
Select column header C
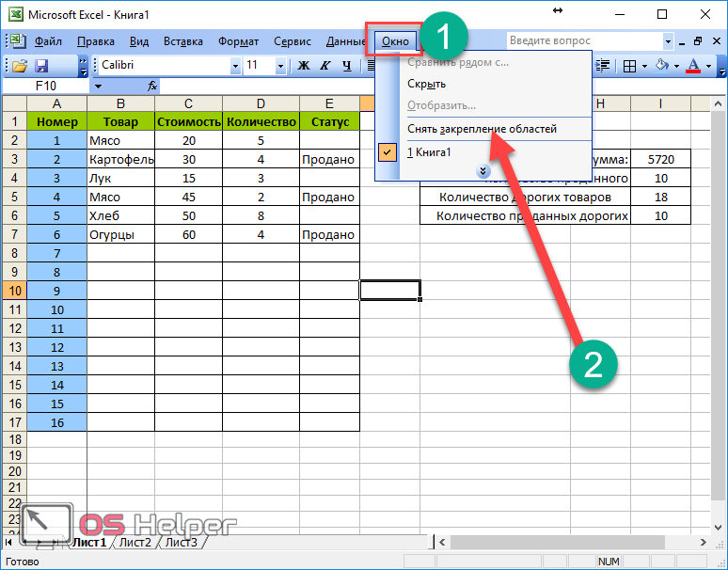188,103
